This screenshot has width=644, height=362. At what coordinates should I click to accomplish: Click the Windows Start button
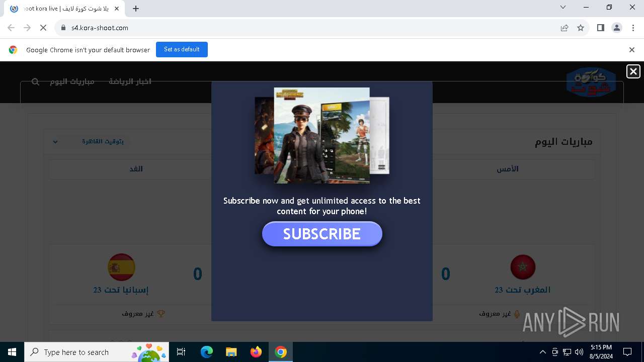tap(12, 352)
